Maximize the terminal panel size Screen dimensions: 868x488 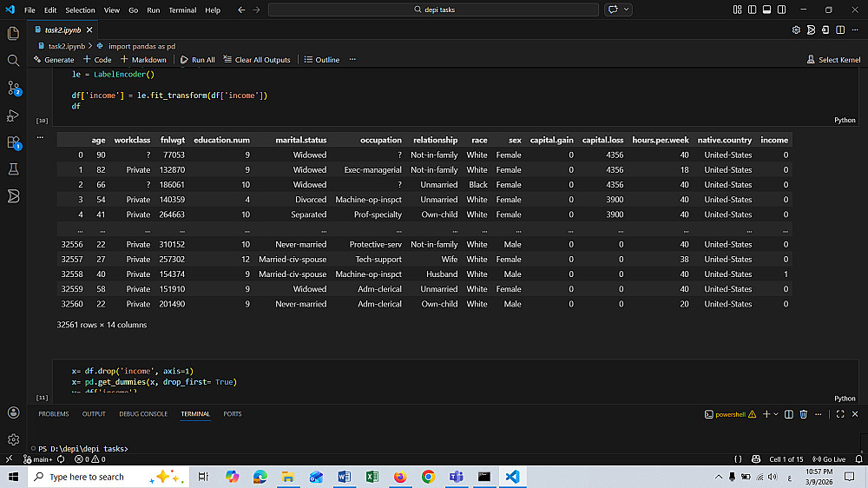(x=840, y=414)
